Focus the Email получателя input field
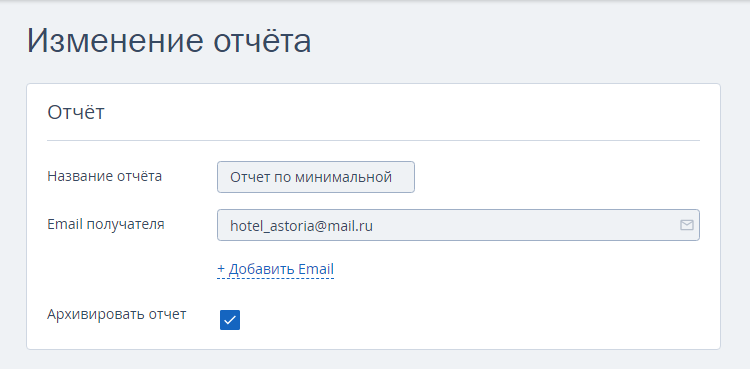Viewport: 750px width, 369px height. [458, 225]
